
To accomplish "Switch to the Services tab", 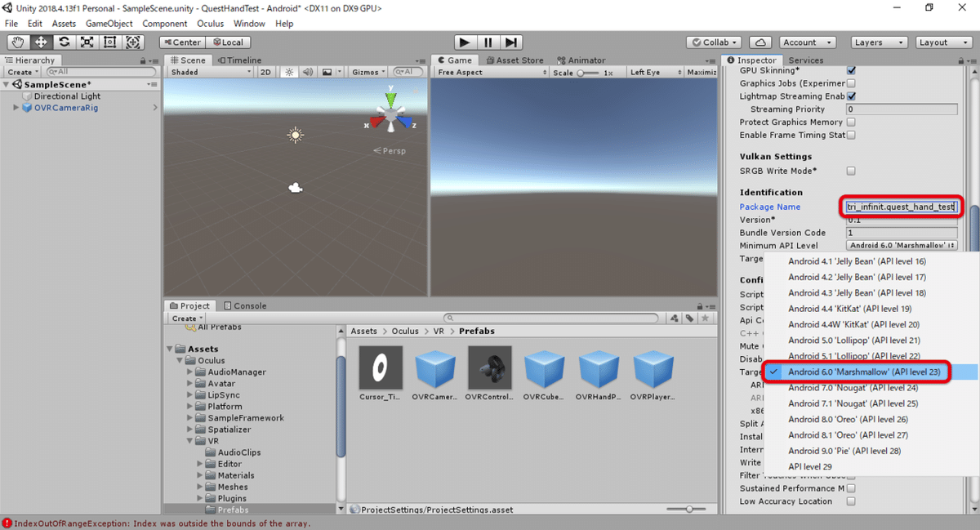I will 805,60.
